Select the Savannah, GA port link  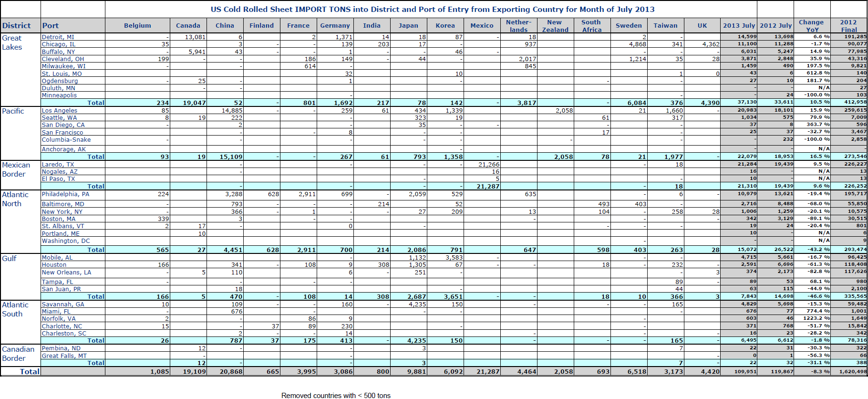point(62,304)
